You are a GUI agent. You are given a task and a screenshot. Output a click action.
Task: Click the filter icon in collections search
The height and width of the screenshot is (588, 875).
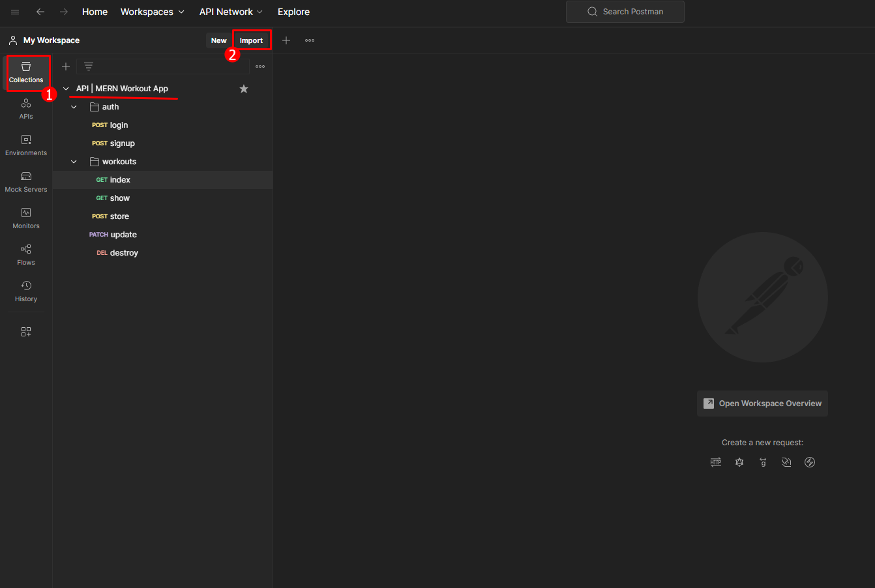click(89, 66)
